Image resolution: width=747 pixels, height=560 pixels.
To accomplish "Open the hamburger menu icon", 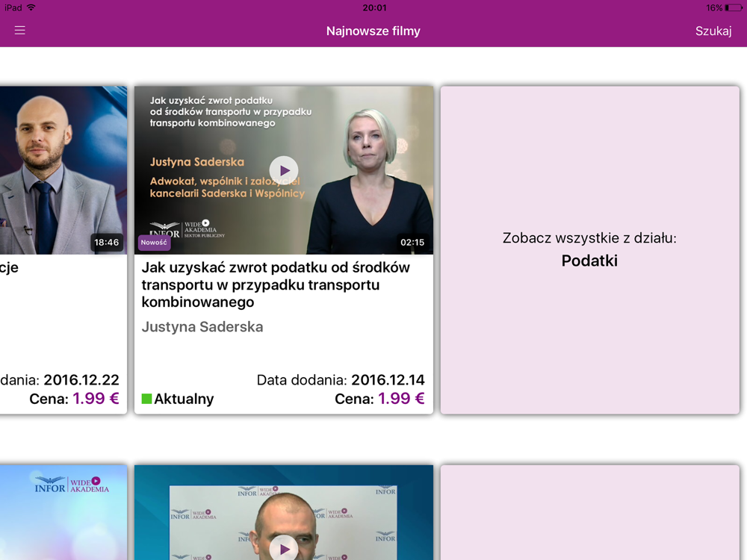I will pyautogui.click(x=19, y=31).
